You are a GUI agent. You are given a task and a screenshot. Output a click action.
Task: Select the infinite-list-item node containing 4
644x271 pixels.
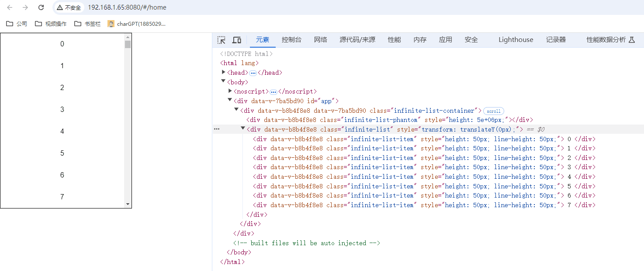pos(424,177)
